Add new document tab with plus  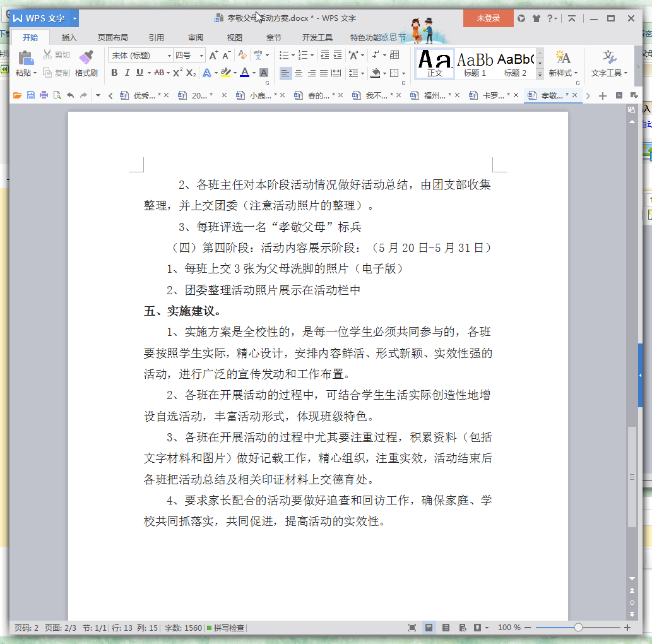(603, 96)
